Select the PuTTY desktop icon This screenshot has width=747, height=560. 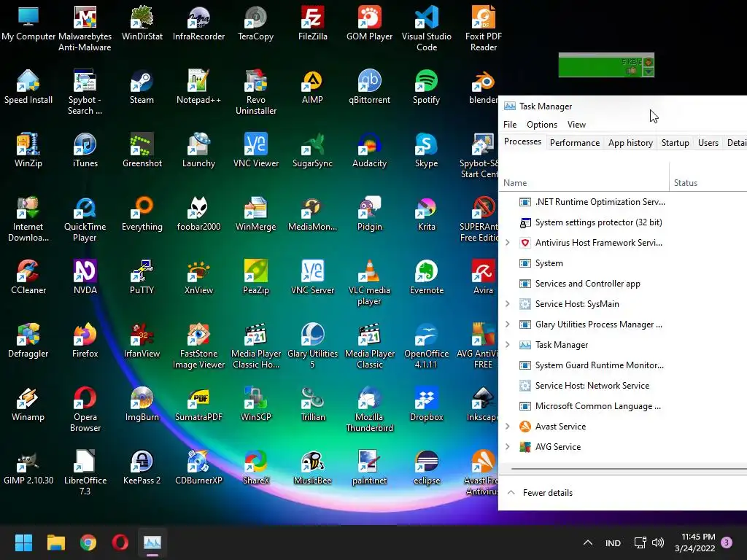click(x=142, y=277)
